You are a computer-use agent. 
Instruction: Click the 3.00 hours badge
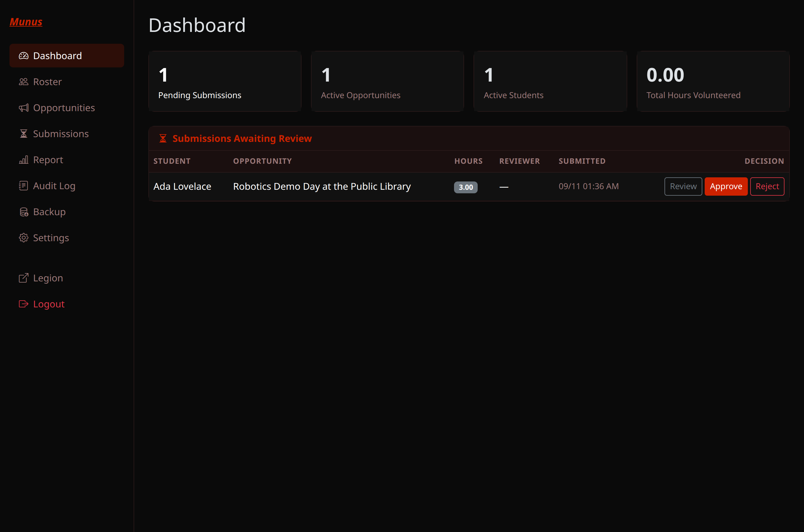coord(466,187)
